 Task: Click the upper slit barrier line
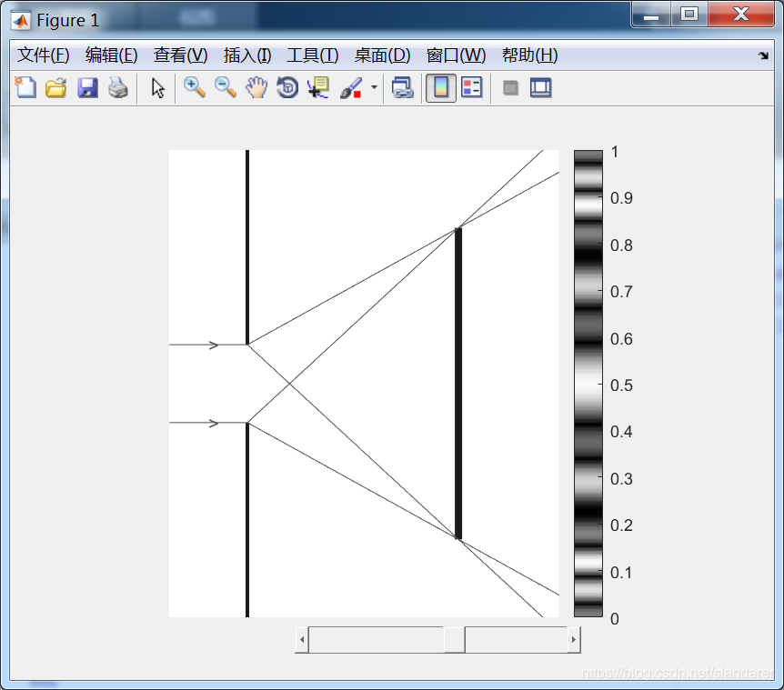click(x=247, y=247)
